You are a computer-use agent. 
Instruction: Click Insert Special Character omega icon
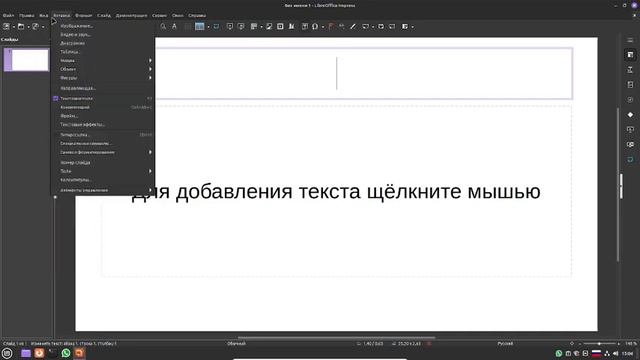[x=315, y=27]
